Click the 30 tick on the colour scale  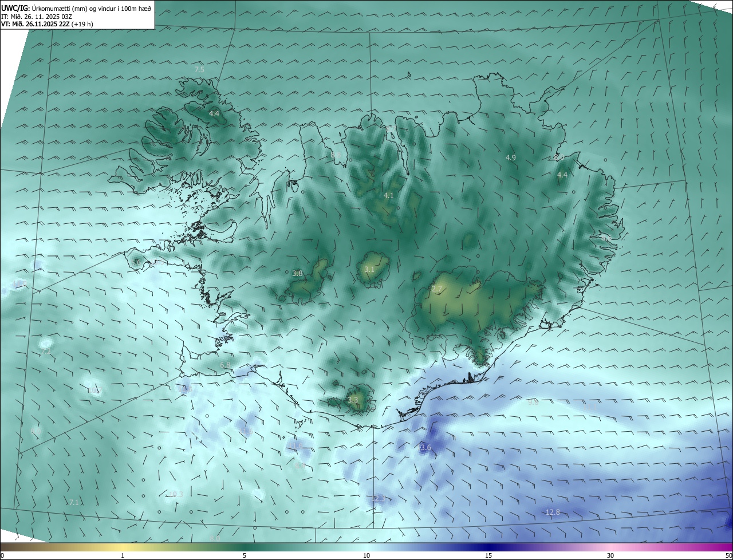[610, 555]
